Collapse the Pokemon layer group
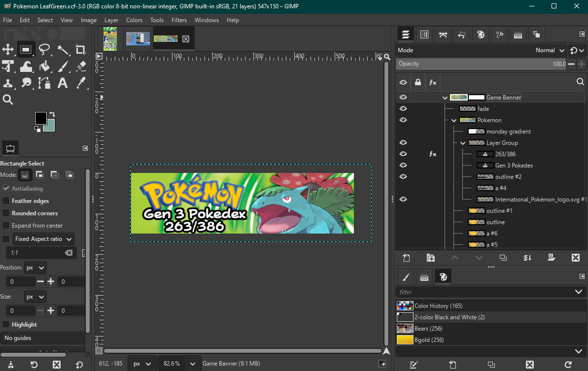The image size is (588, 371). click(454, 120)
